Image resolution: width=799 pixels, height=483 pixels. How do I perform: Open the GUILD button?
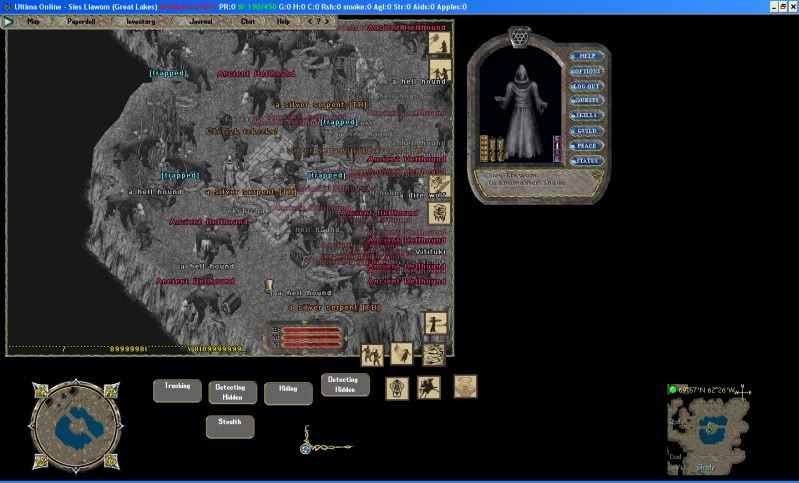coord(587,131)
